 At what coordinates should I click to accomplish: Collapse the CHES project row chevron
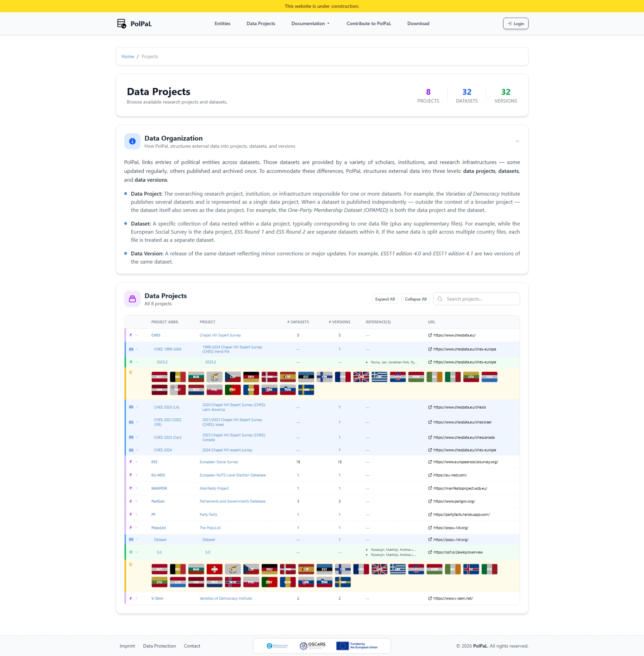click(x=136, y=335)
